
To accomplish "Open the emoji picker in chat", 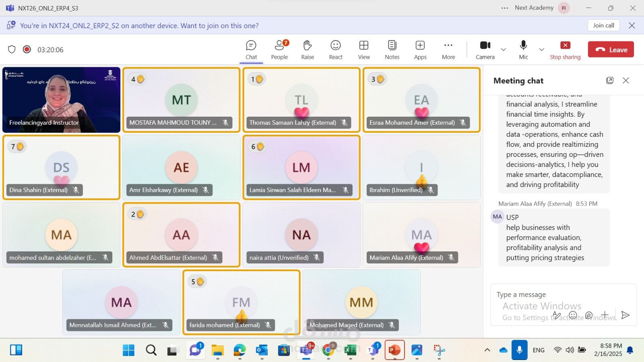I will [573, 315].
